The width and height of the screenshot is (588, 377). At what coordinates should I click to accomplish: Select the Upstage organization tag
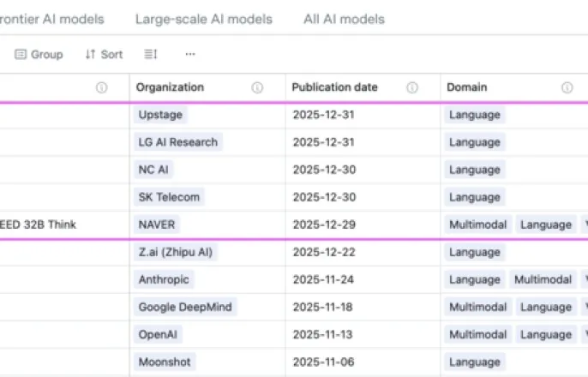point(160,115)
